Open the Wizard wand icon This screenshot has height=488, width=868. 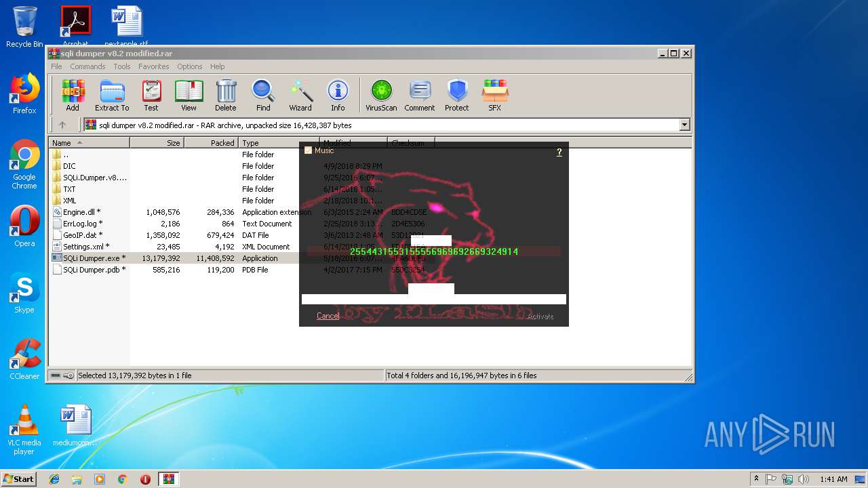coord(300,96)
